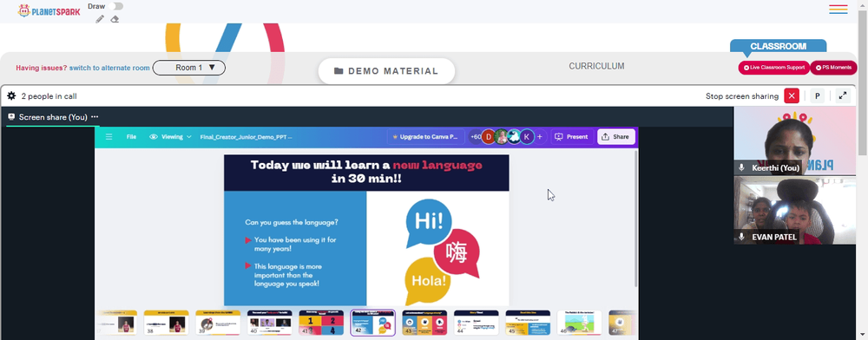The width and height of the screenshot is (868, 340).
Task: Open slide 39 thumbnail
Action: [x=218, y=323]
